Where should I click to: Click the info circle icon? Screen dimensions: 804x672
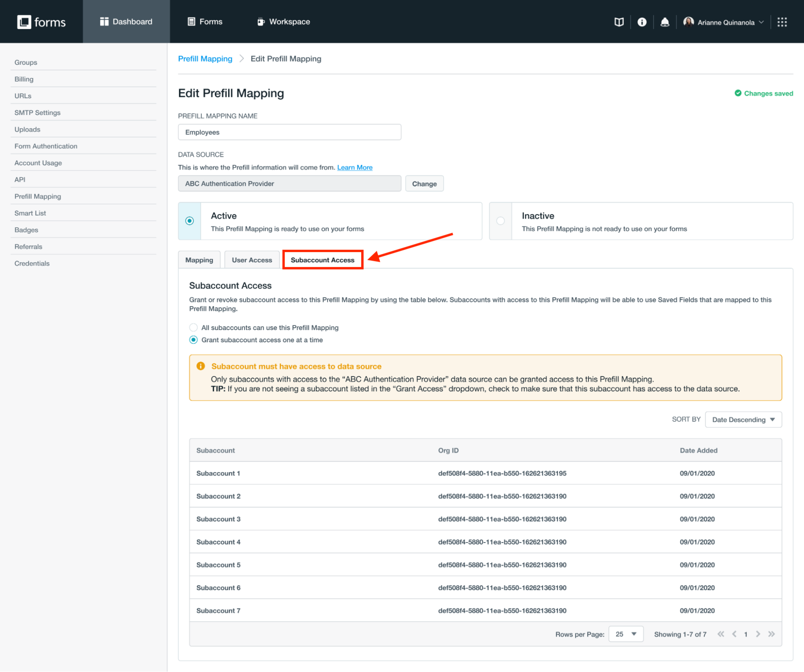click(x=642, y=22)
